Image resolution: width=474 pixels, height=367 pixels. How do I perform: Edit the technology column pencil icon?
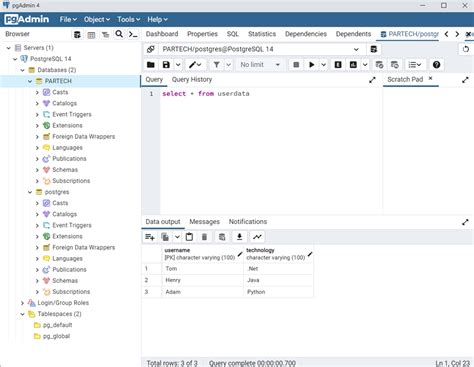click(x=310, y=254)
